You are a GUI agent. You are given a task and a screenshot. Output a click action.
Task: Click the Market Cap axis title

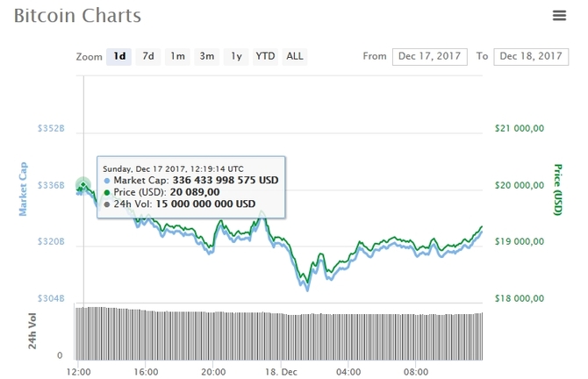tap(23, 189)
